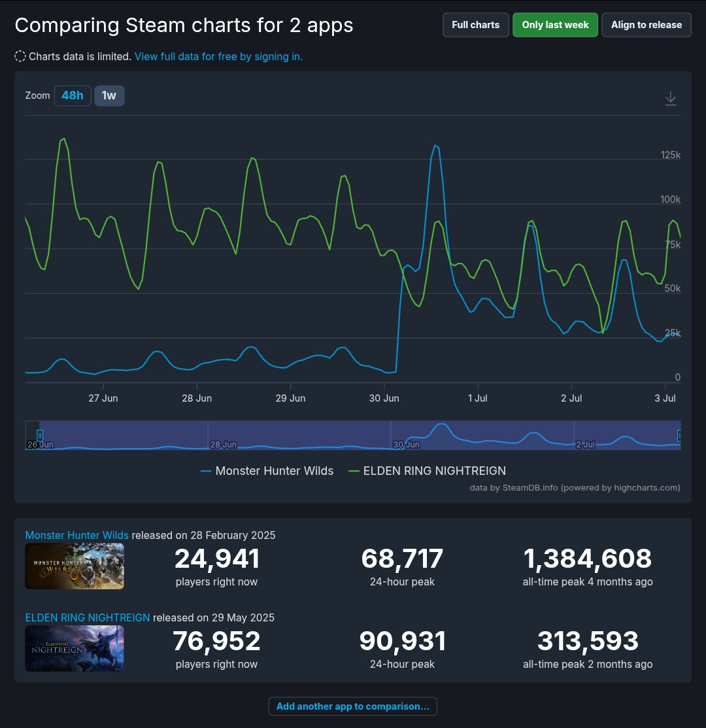This screenshot has height=728, width=706.
Task: Select the Only last week view
Action: (555, 25)
